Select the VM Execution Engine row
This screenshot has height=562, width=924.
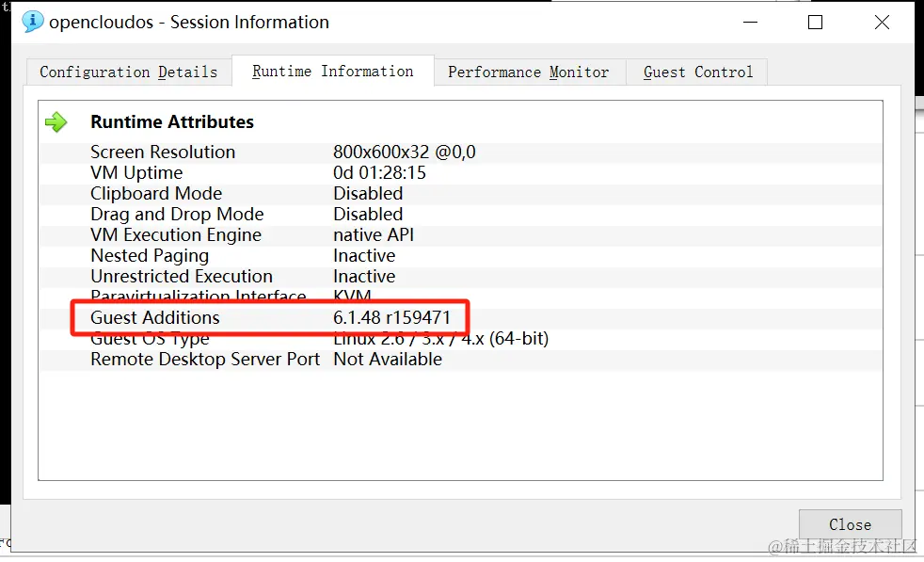(x=176, y=235)
